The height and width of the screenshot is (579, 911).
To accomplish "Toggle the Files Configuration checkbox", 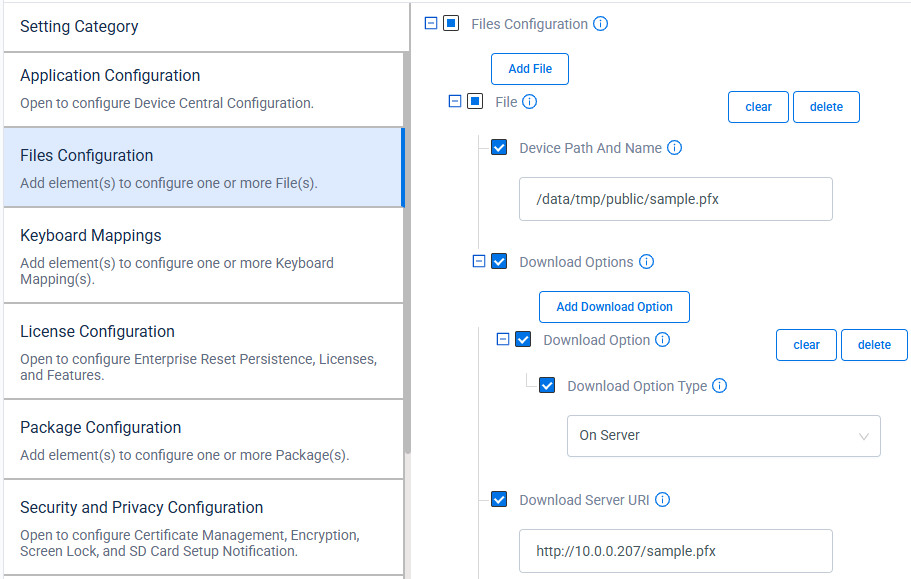I will [x=451, y=23].
